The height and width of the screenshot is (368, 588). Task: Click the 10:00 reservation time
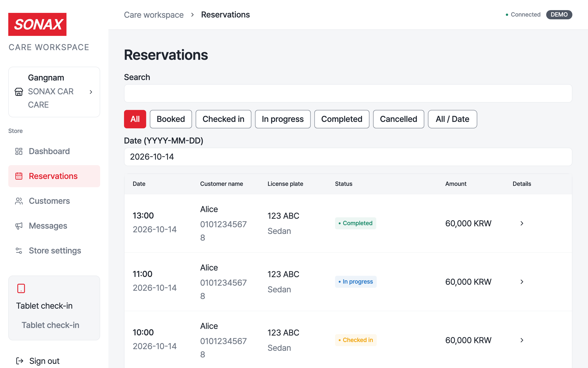(x=143, y=333)
